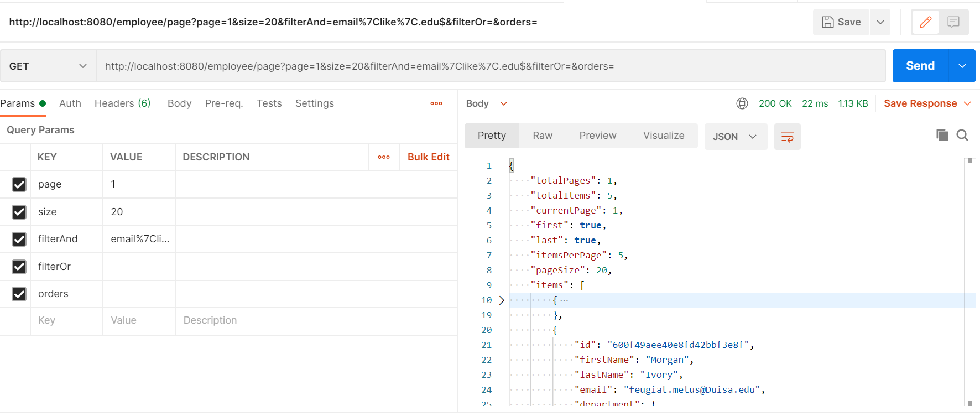The image size is (980, 416).
Task: Click the pencil edit icon
Action: [925, 22]
